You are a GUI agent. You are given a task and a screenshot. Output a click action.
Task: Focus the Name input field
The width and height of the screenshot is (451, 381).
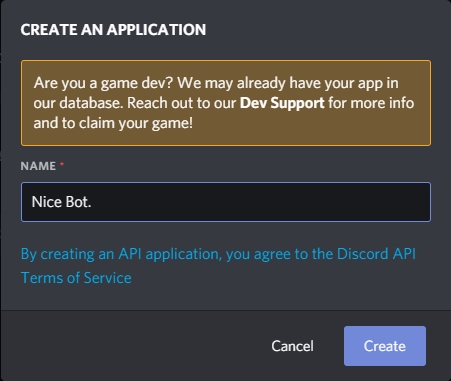click(x=226, y=202)
